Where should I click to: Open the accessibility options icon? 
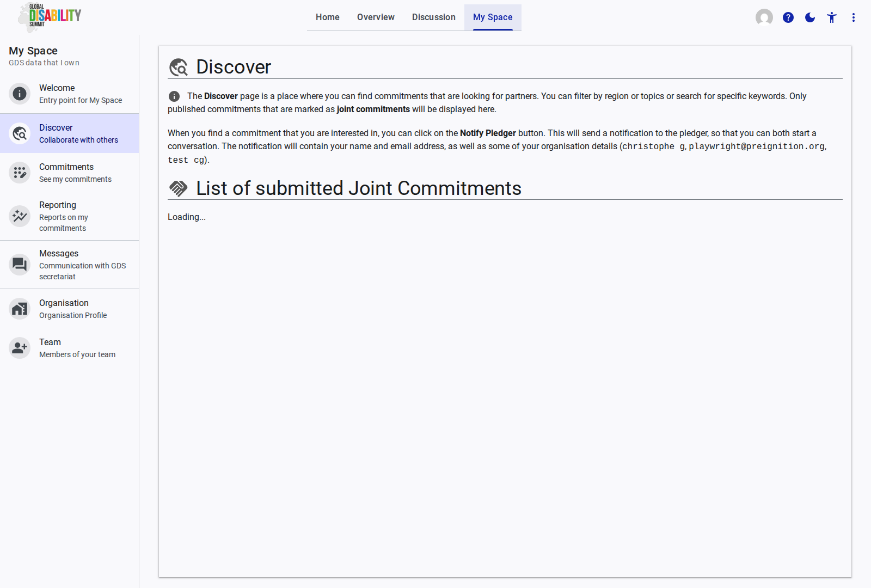pos(832,17)
